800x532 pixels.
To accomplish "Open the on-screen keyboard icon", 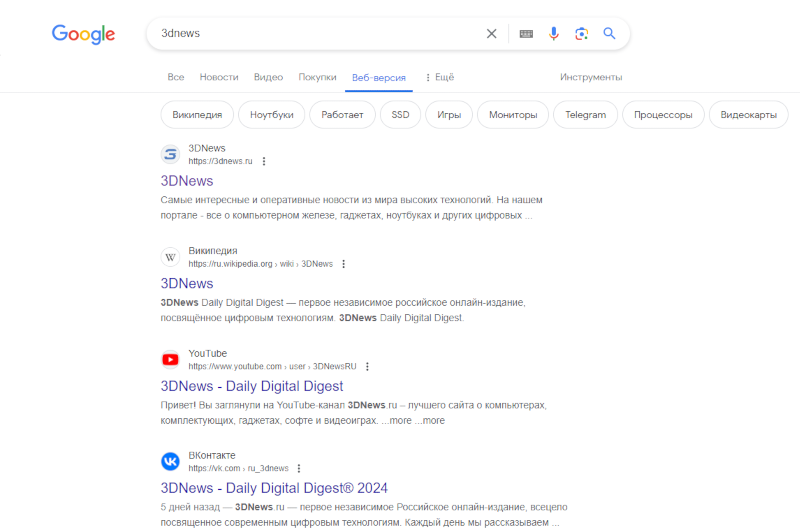I will tap(526, 33).
